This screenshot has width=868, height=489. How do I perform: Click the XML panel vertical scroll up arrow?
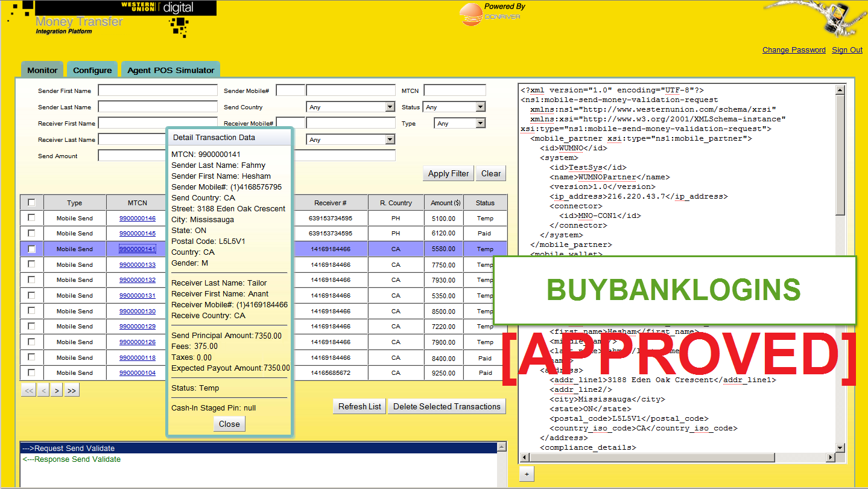(840, 90)
